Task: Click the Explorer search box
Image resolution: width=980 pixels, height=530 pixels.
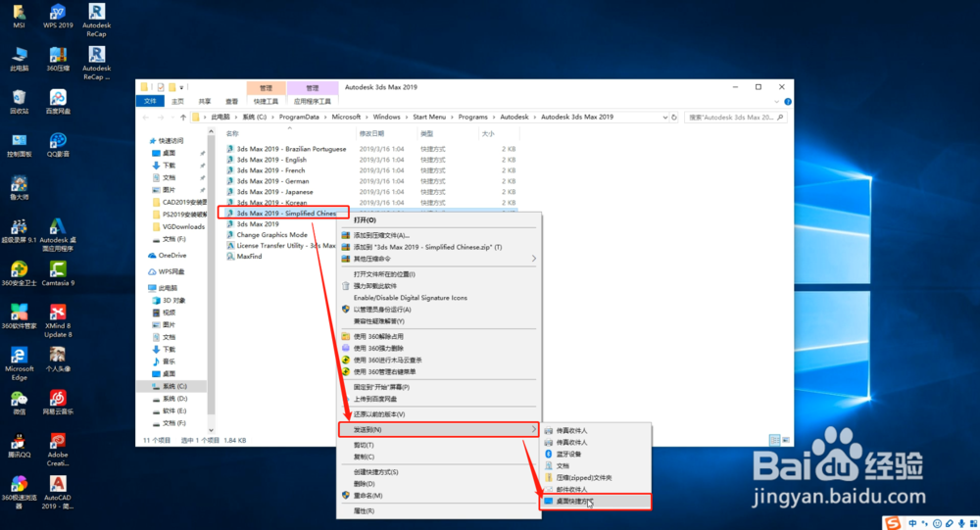Action: [735, 118]
